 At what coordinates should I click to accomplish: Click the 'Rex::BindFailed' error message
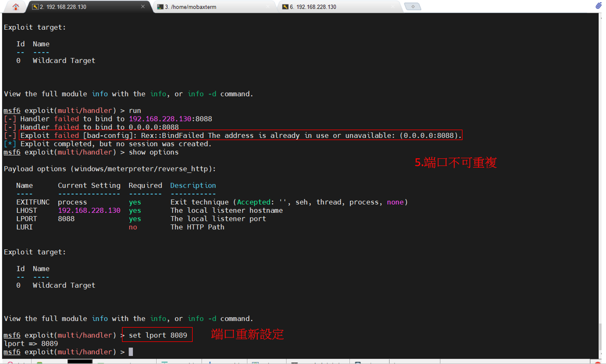click(x=241, y=136)
